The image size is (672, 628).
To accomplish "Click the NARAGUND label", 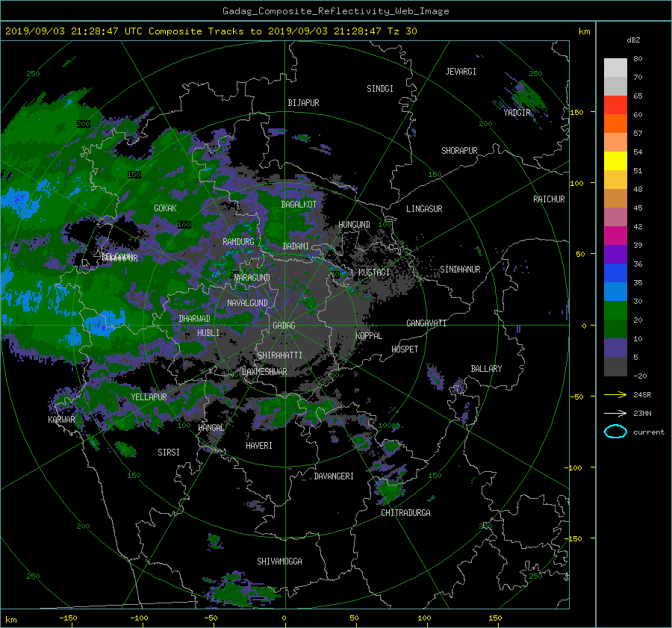I will [x=252, y=278].
